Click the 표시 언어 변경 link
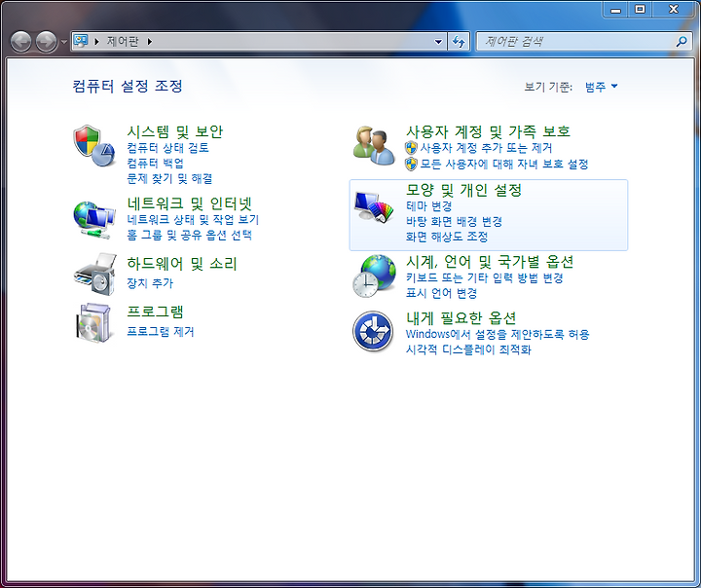The image size is (701, 588). 442,293
